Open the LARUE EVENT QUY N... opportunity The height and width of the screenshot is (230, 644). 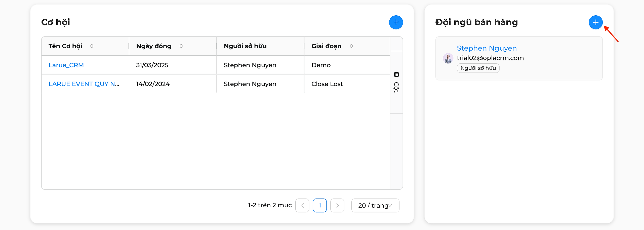[x=84, y=84]
